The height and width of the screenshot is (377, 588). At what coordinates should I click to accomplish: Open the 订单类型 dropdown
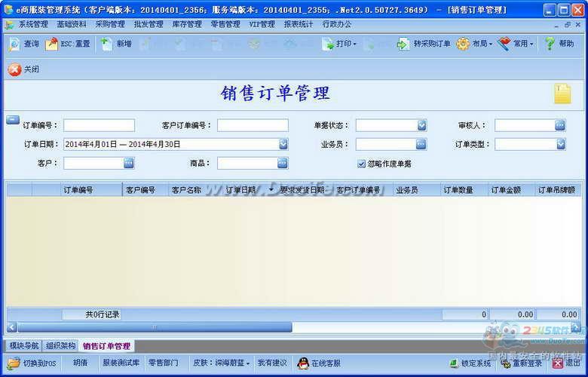pyautogui.click(x=560, y=144)
